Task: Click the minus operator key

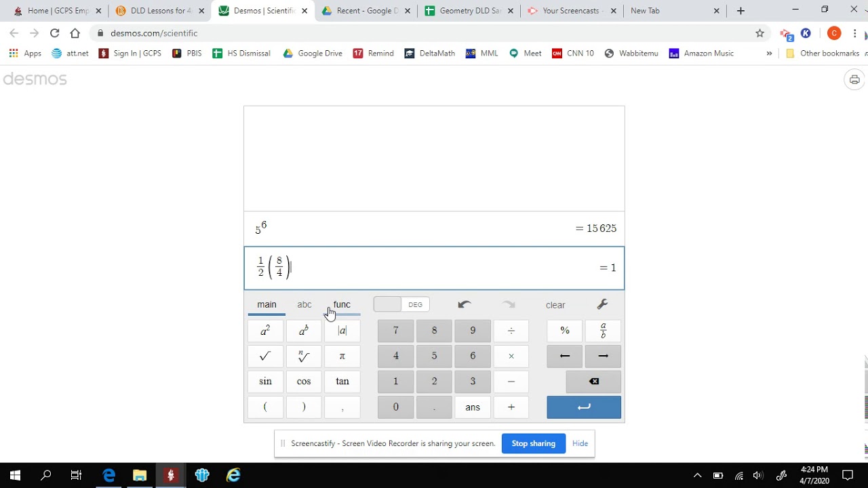Action: [x=511, y=382]
